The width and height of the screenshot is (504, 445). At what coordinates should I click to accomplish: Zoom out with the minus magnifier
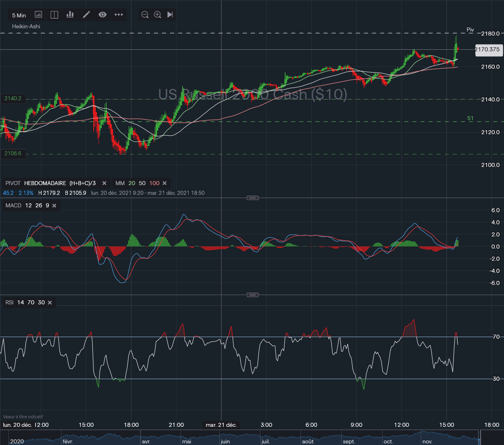[x=145, y=15]
